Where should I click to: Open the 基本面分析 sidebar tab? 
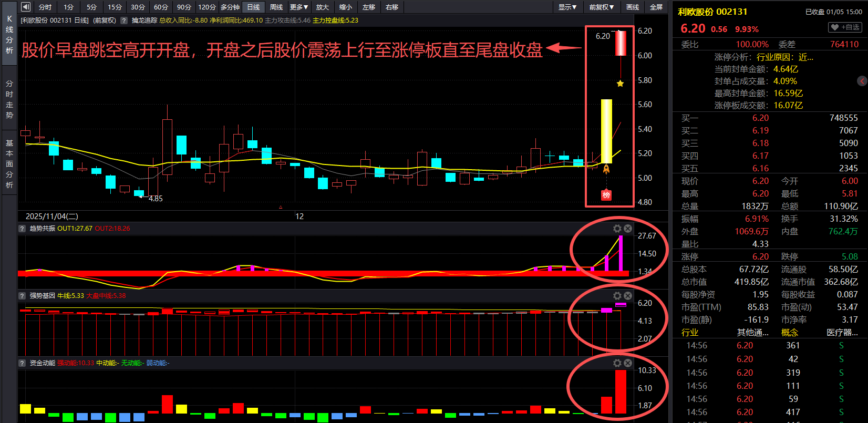[x=9, y=164]
